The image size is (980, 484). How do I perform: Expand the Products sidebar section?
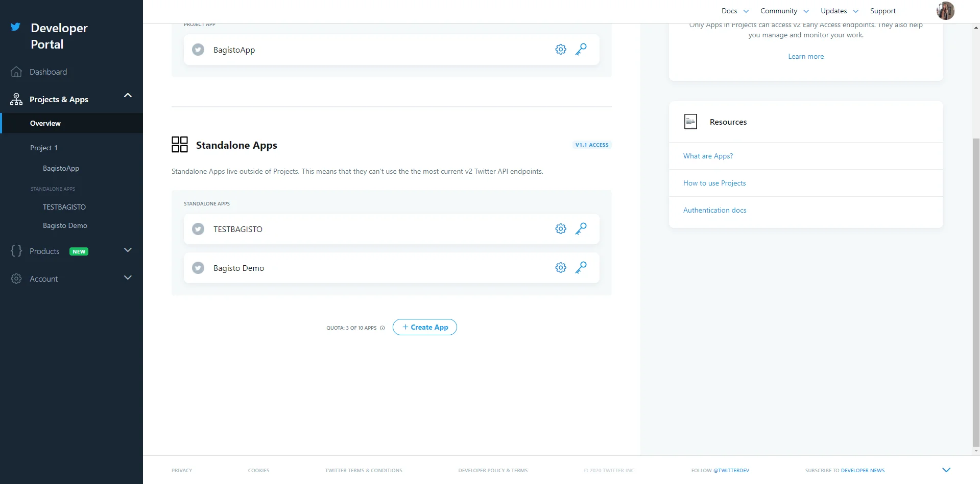(128, 250)
